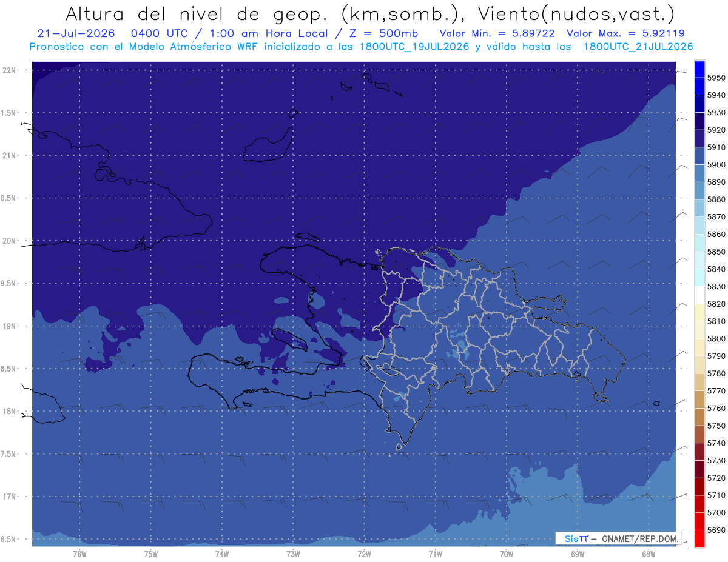Click the '5750' color bar label
The height and width of the screenshot is (562, 728).
click(716, 426)
